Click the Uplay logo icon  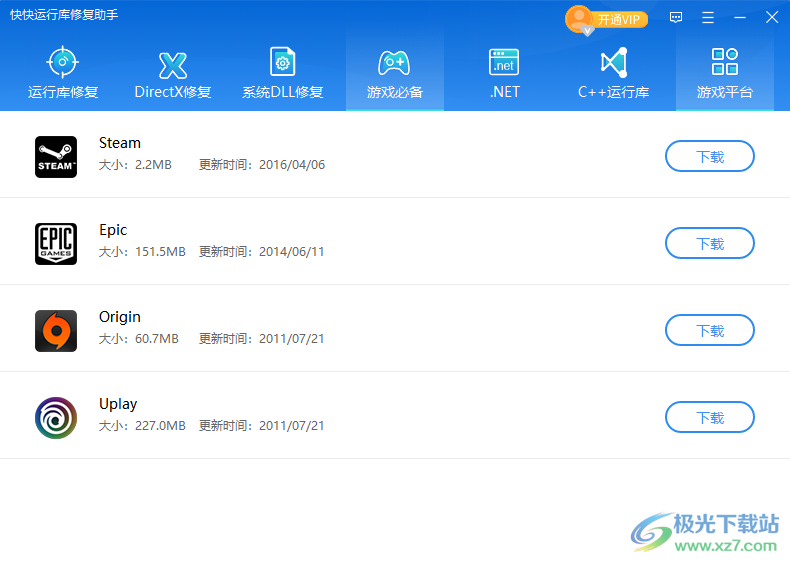coord(56,418)
